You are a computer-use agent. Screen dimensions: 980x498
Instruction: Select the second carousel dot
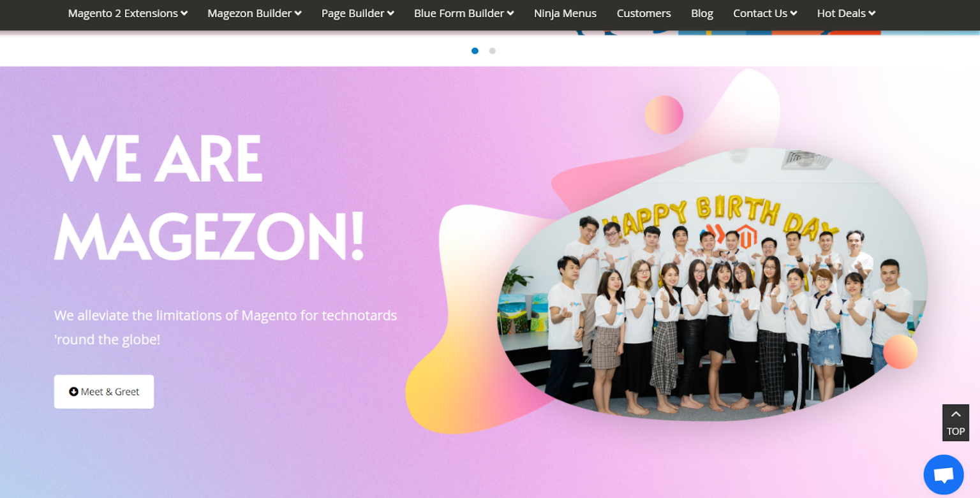(493, 50)
